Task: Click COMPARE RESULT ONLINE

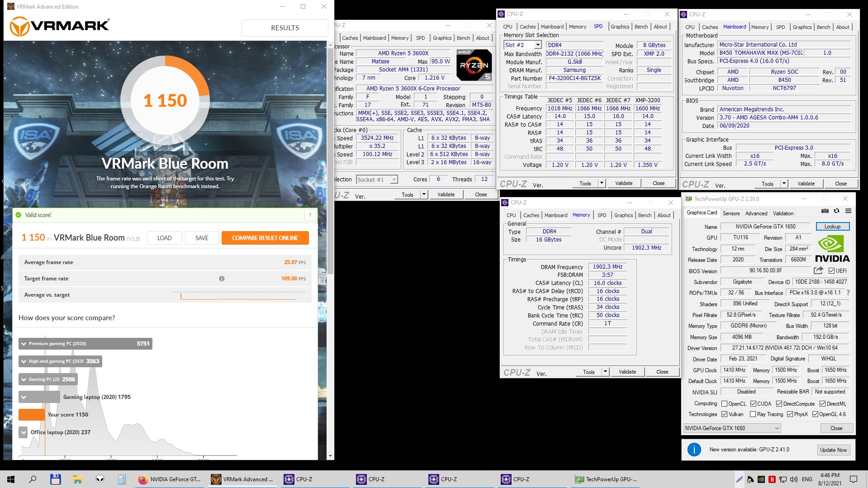Action: [265, 238]
